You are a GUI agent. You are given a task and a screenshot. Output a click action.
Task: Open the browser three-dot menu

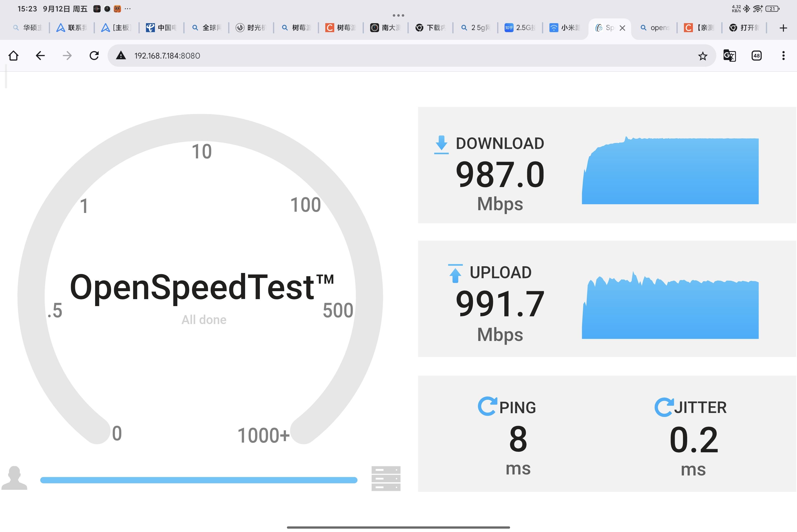point(784,56)
